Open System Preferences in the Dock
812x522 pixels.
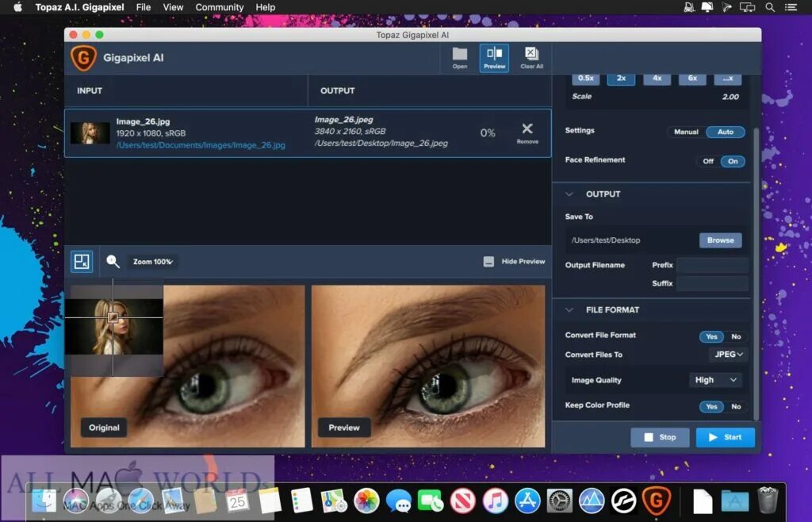tap(559, 501)
